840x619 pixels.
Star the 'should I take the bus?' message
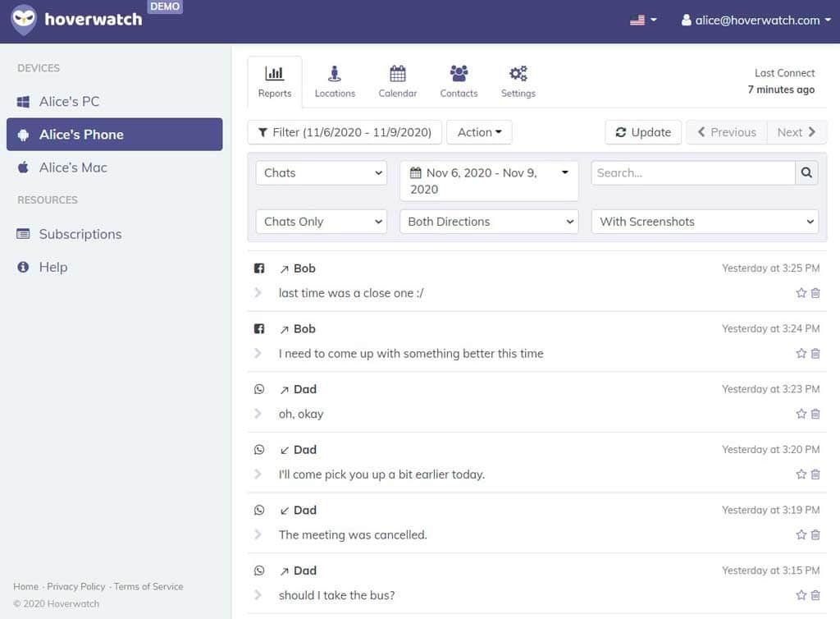coord(801,595)
